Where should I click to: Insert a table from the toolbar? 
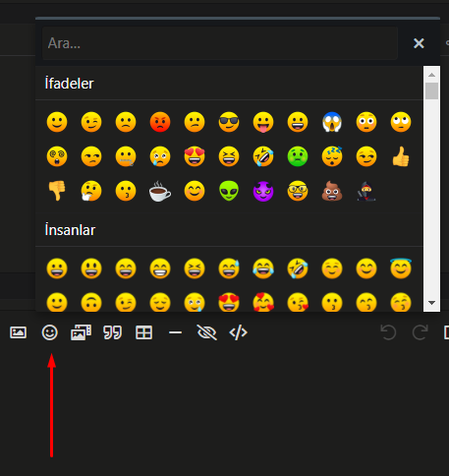tap(143, 332)
